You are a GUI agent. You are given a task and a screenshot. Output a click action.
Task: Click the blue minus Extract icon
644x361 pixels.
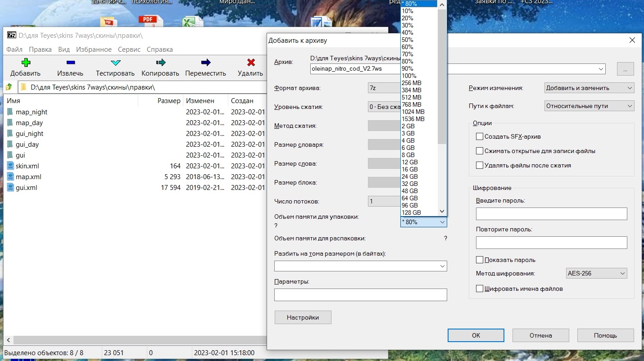coord(70,63)
